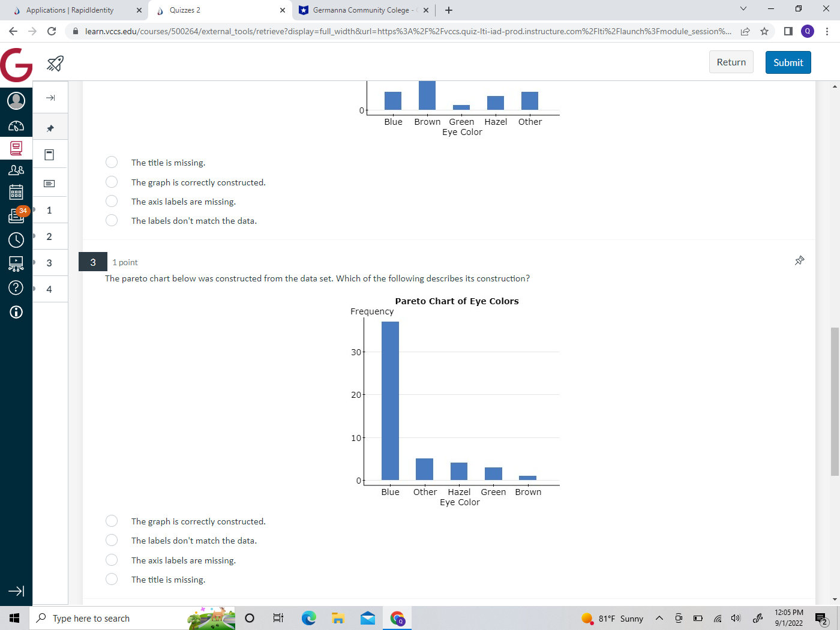Viewport: 840px width, 630px height.
Task: Launch Microsoft Edge from taskbar
Action: coord(308,618)
